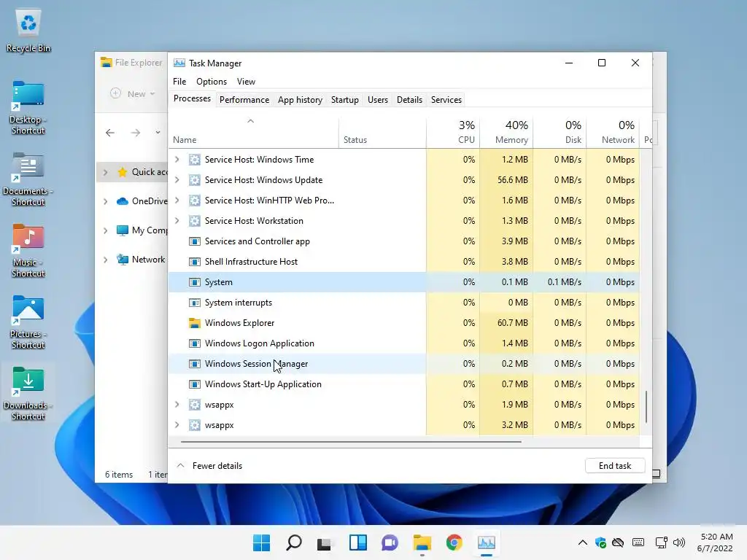Sort processes by the Network column
Viewport: 747px width, 560px height.
pyautogui.click(x=613, y=132)
